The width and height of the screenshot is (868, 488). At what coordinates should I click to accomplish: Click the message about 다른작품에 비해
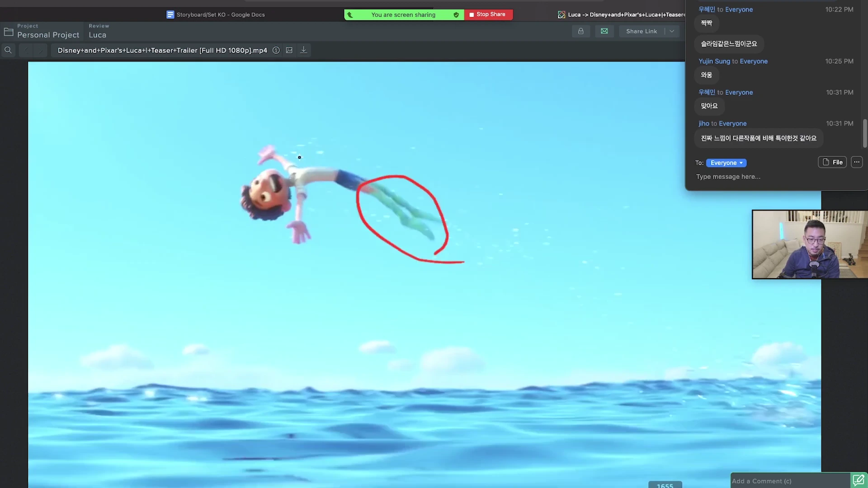click(759, 138)
